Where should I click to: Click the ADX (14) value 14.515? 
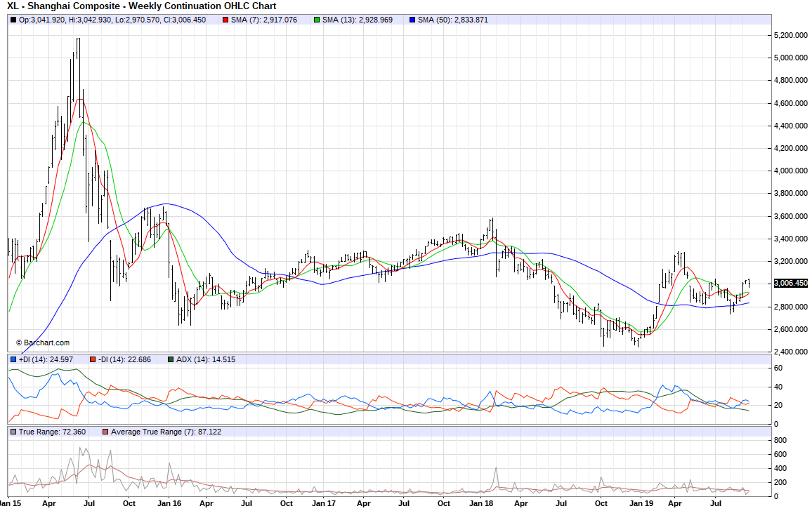221,360
